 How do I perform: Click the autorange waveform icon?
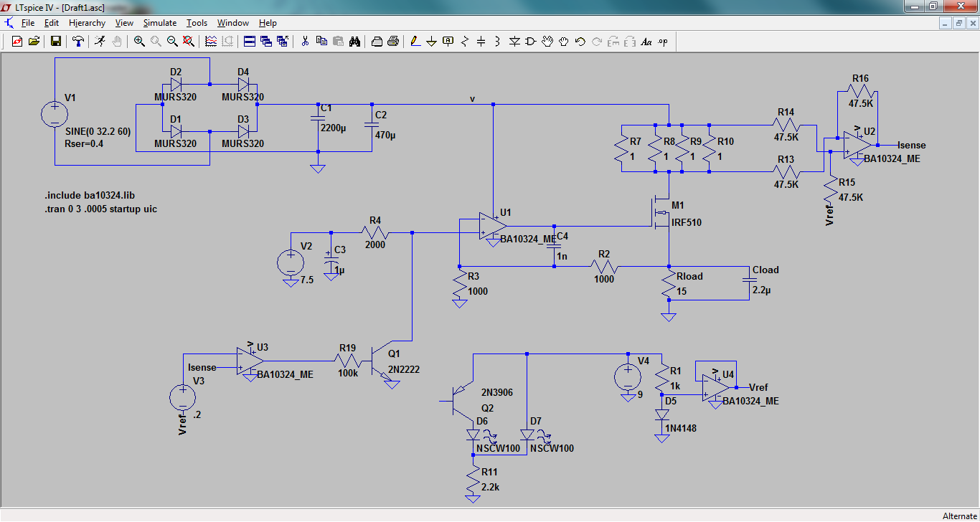(211, 42)
